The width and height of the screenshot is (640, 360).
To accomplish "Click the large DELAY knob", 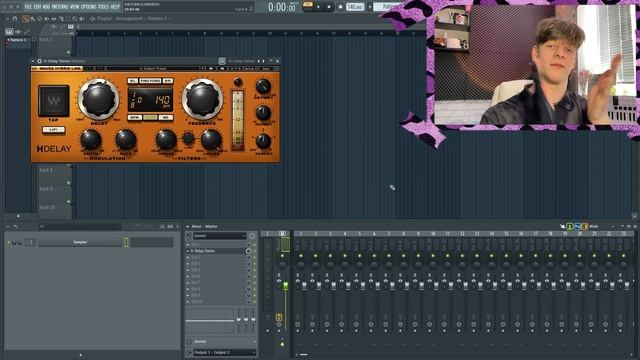I will (98, 100).
